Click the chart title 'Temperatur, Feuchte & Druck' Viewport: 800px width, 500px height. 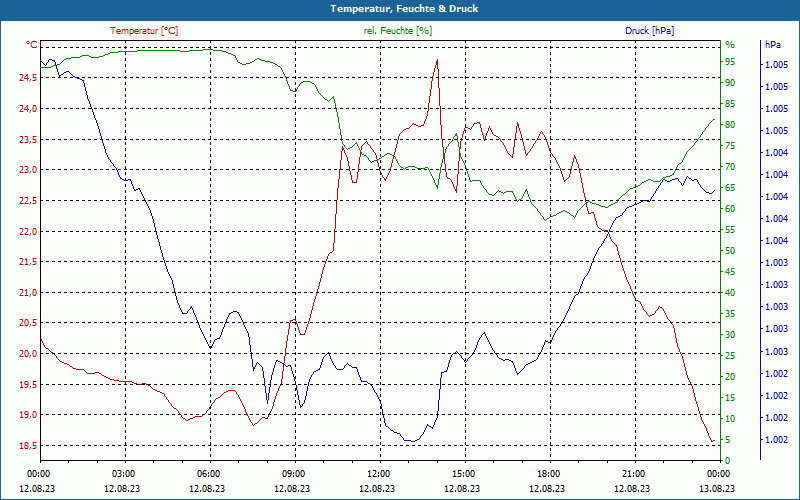pos(404,9)
